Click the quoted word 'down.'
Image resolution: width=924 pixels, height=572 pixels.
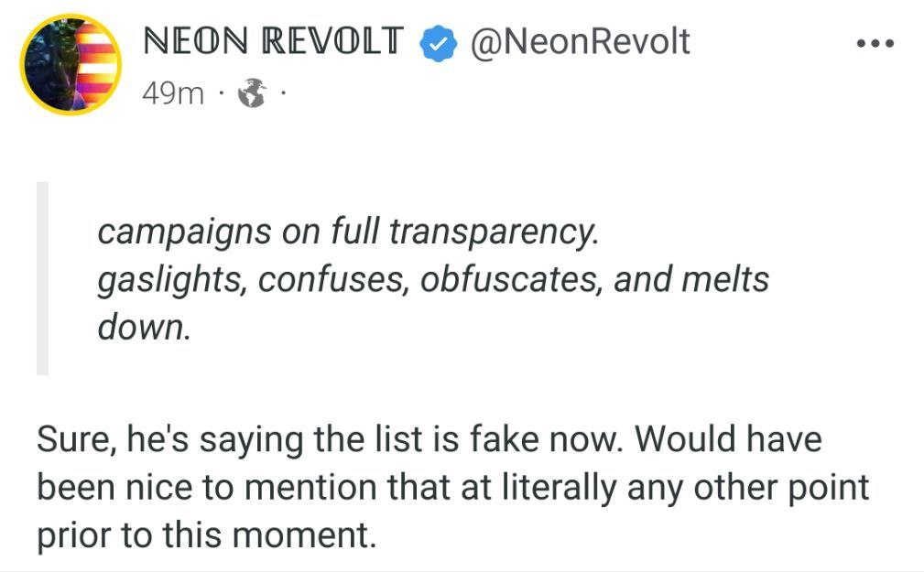pyautogui.click(x=145, y=327)
